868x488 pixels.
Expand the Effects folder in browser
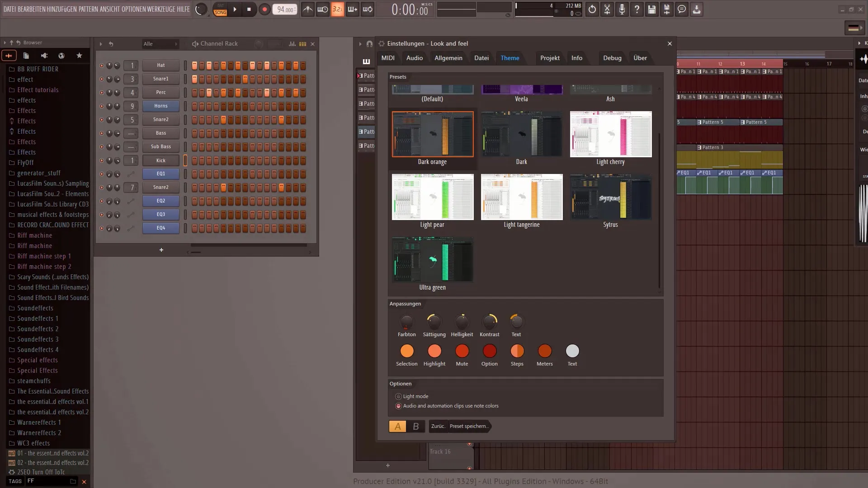26,110
